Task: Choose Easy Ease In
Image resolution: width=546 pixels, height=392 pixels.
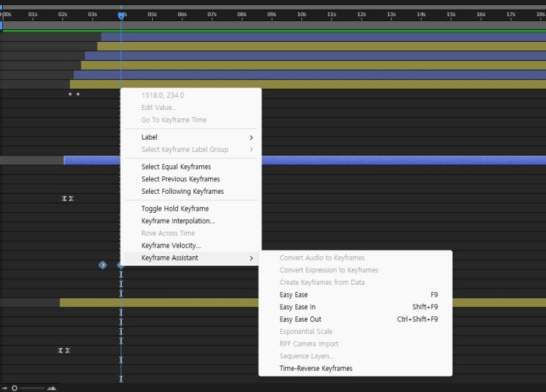Action: (298, 307)
